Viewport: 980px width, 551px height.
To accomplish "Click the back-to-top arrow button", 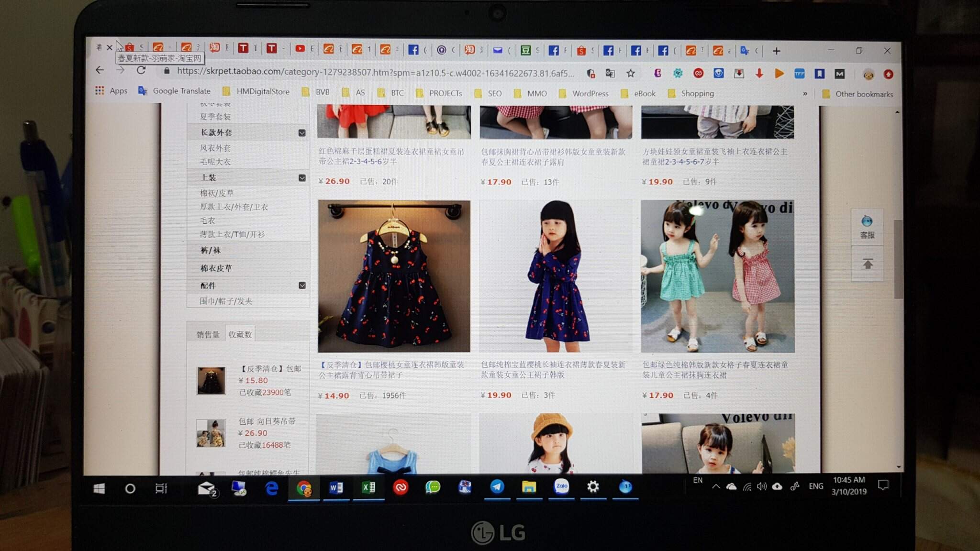I will pos(867,264).
